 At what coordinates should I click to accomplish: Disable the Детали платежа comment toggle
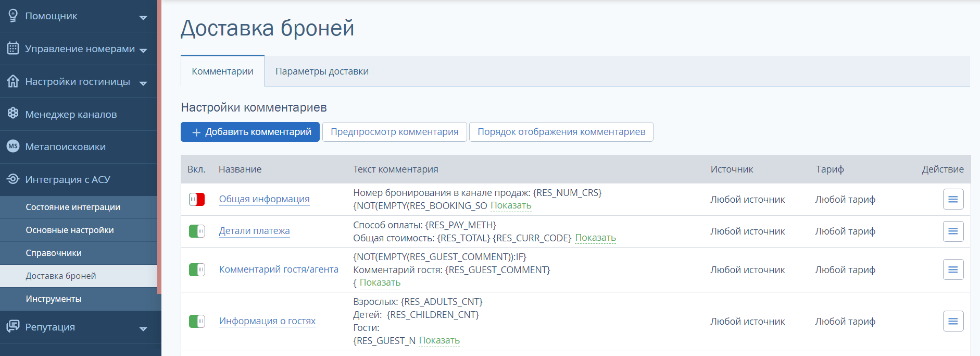pyautogui.click(x=197, y=231)
